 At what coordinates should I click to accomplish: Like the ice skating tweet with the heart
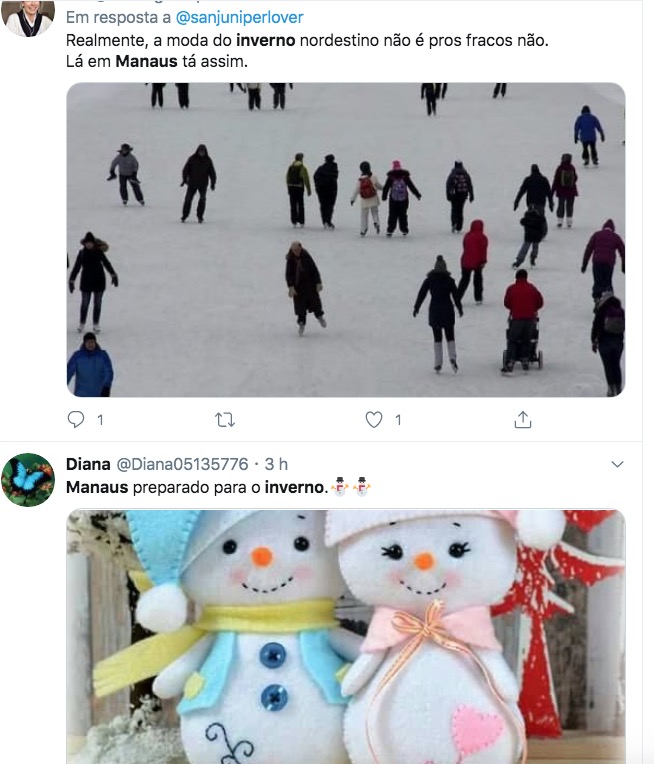pos(374,420)
